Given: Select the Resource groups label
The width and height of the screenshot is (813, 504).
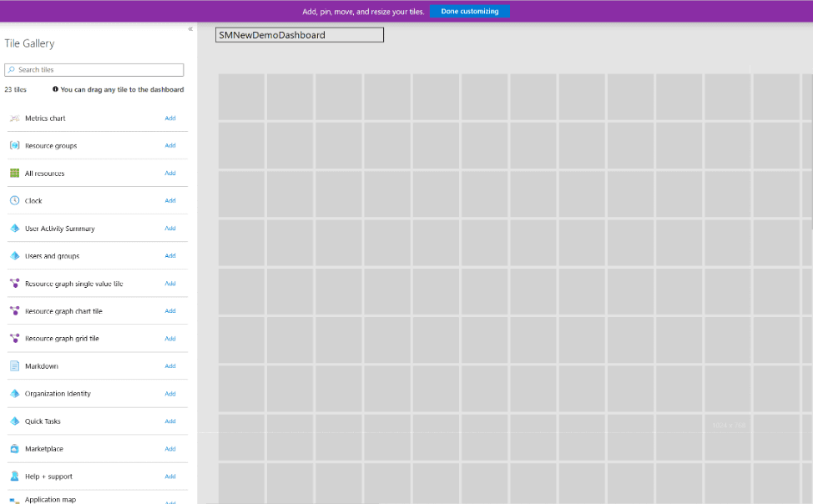Looking at the screenshot, I should click(51, 146).
